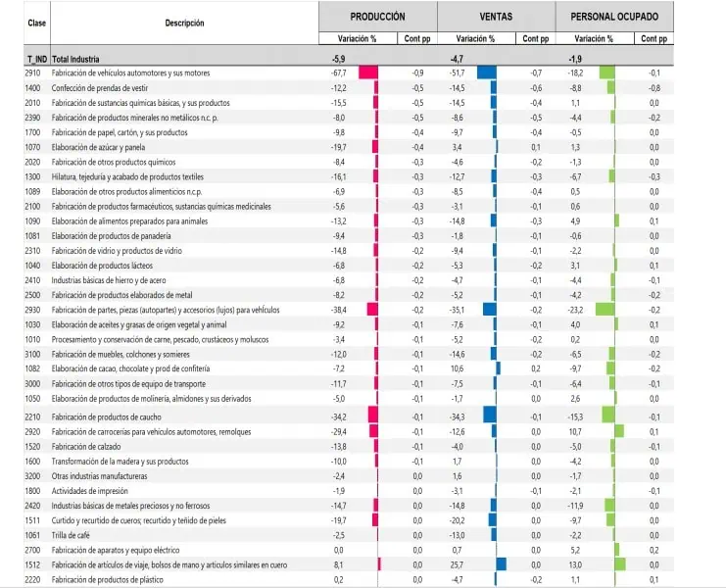Viewport: 726px width, 588px height.
Task: Select 'Curtido y recurtido de cueros' row
Action: 349,520
